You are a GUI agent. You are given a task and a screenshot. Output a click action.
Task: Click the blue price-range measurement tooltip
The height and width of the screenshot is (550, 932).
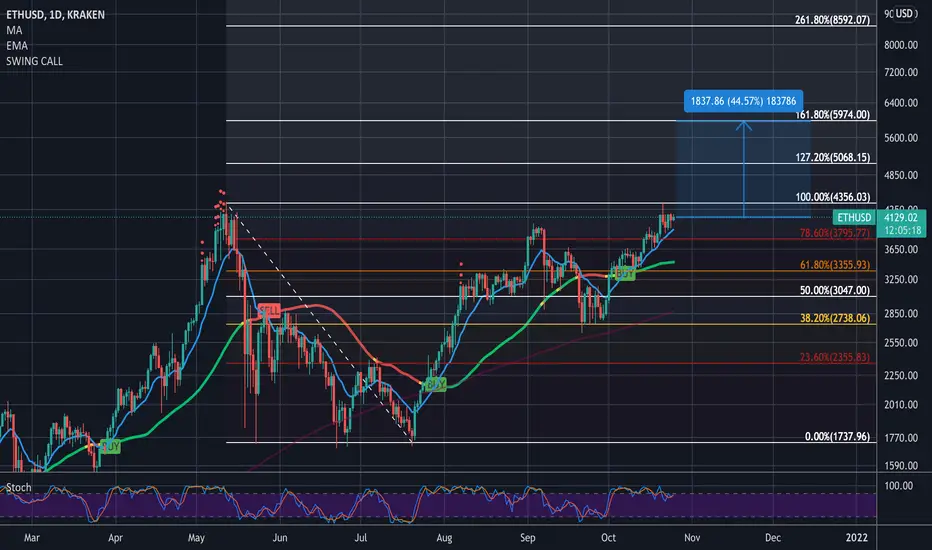743,100
